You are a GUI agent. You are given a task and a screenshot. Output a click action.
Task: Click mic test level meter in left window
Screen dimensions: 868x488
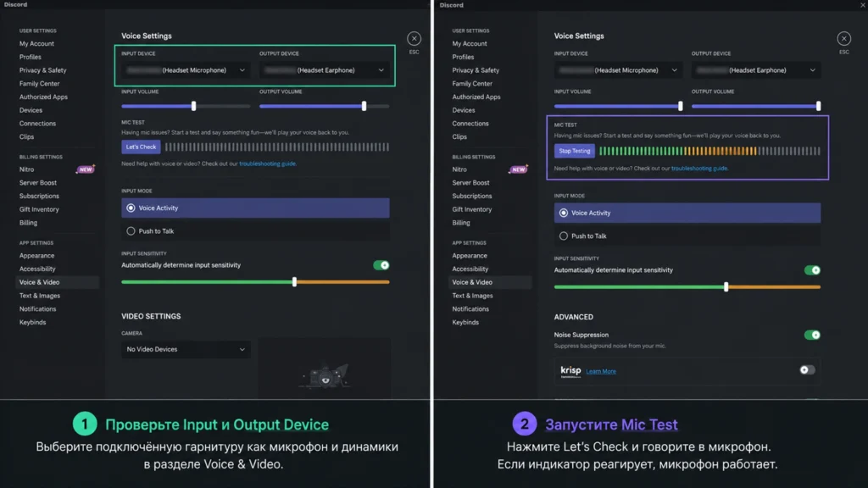click(277, 147)
